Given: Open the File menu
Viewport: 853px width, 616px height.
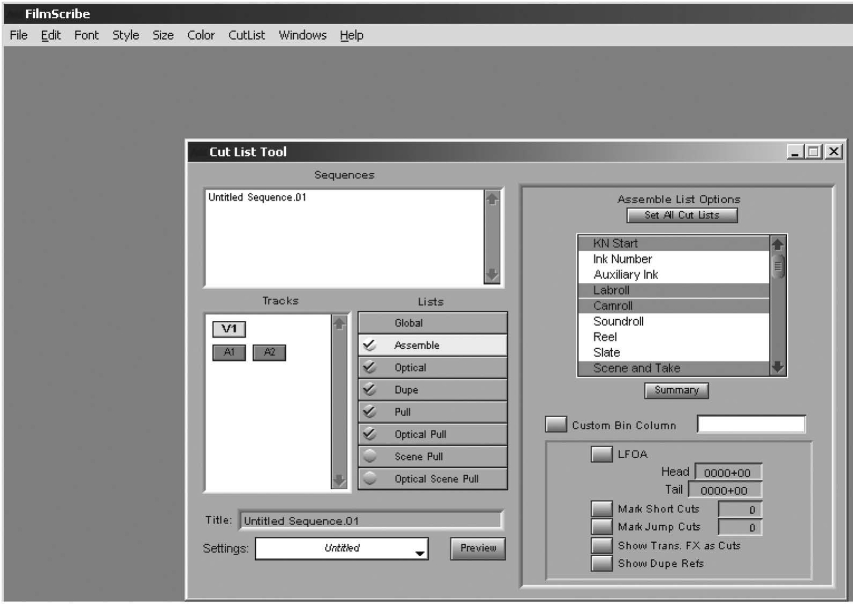Looking at the screenshot, I should 19,35.
